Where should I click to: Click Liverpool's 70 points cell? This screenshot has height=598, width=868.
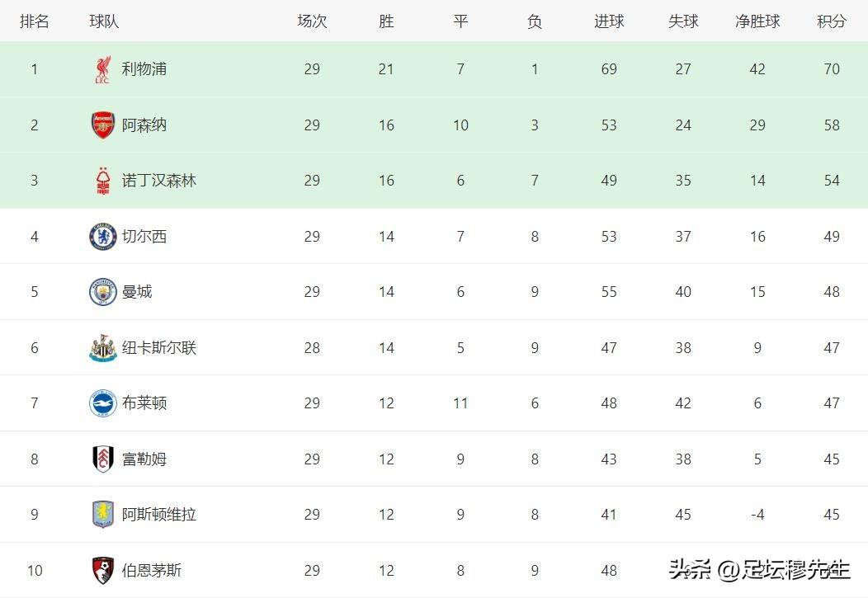831,69
